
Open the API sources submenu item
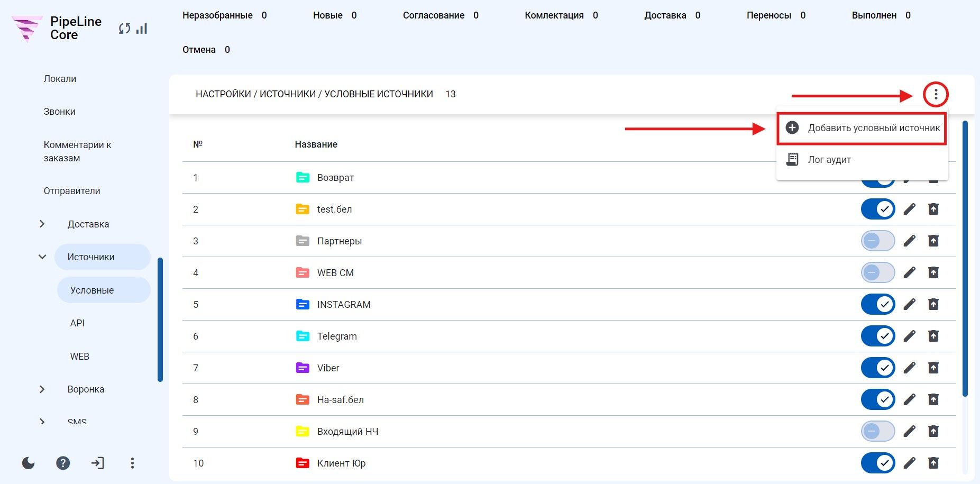coord(77,323)
